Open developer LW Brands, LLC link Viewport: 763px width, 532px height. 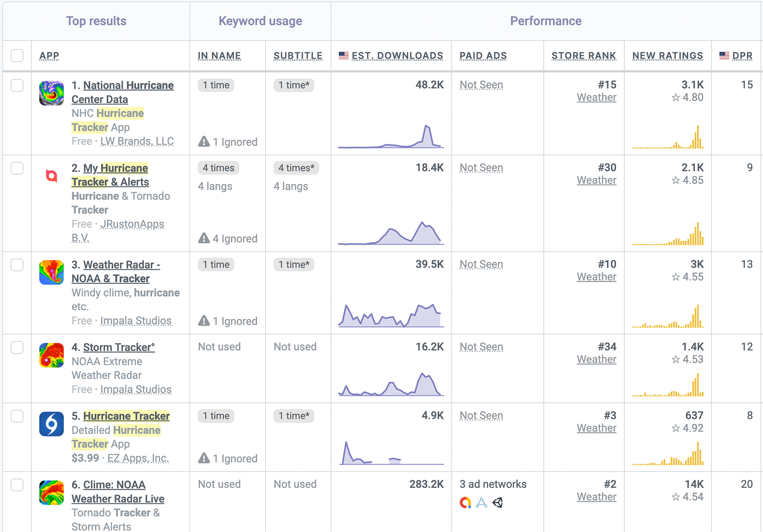click(137, 141)
